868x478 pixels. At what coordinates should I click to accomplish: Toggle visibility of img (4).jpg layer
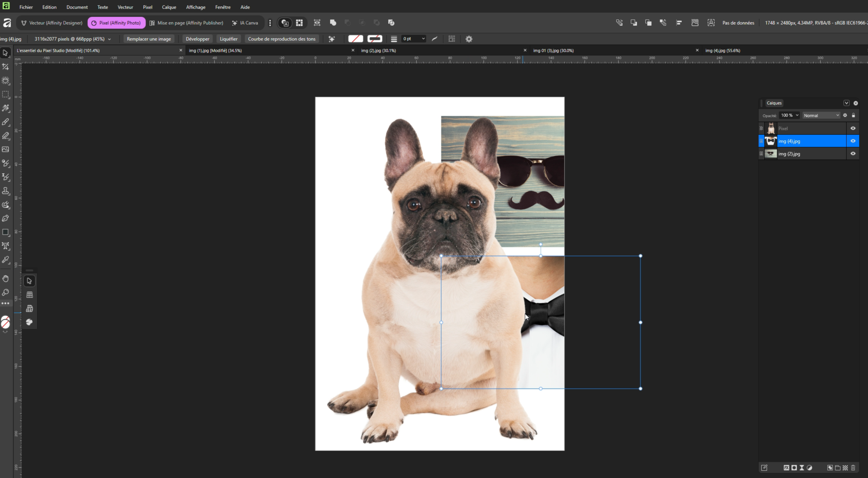point(853,141)
